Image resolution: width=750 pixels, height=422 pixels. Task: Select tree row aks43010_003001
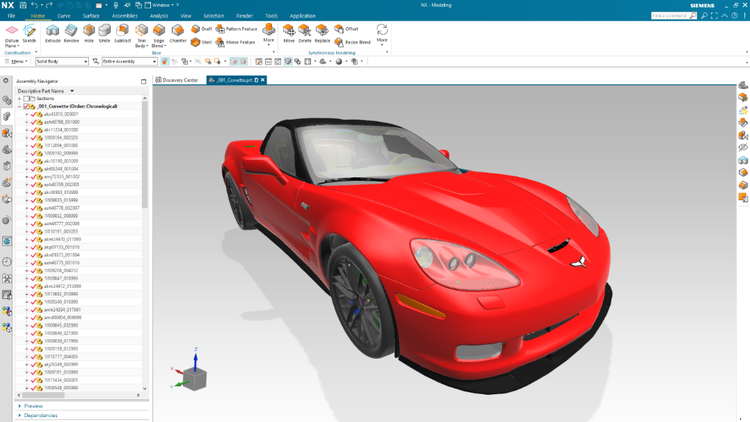click(x=61, y=114)
